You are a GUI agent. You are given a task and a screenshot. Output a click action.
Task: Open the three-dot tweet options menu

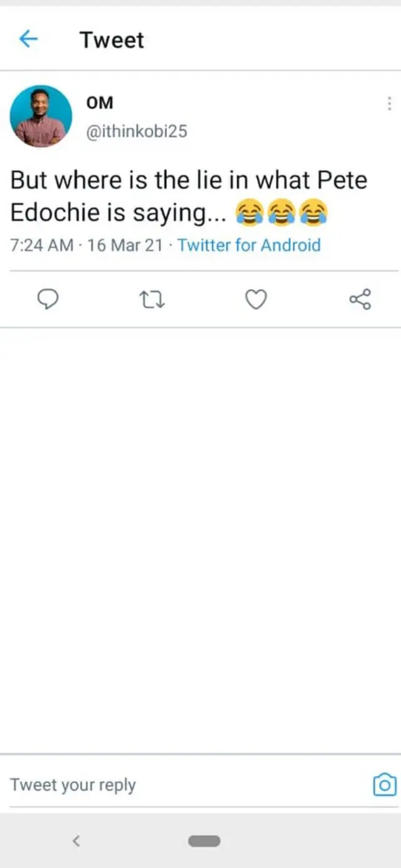tap(389, 104)
